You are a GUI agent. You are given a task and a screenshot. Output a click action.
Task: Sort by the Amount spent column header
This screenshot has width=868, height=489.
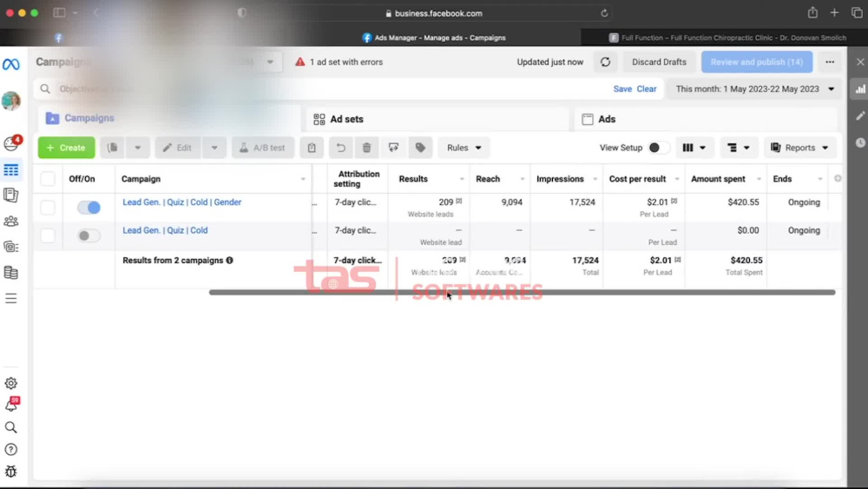pos(718,179)
